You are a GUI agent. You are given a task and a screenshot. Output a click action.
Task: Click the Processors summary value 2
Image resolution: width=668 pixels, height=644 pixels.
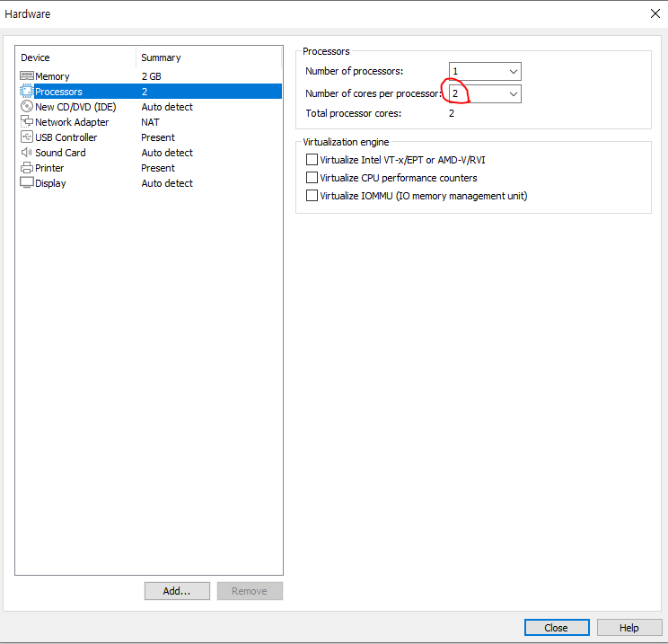145,92
